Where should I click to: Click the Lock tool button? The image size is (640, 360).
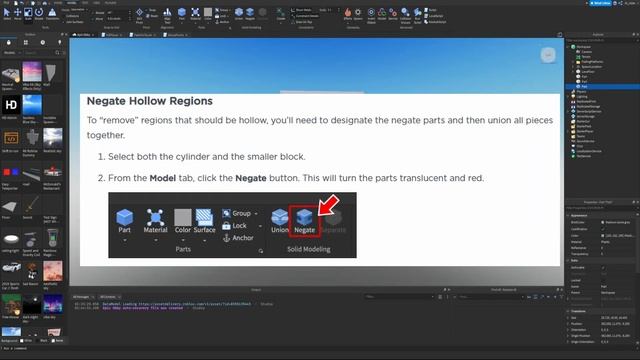[x=221, y=16]
